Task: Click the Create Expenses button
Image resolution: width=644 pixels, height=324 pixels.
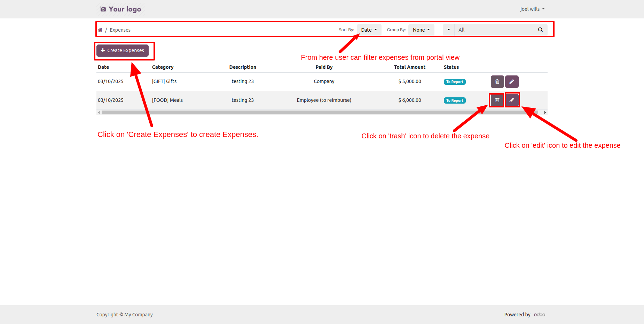Action: 123,50
